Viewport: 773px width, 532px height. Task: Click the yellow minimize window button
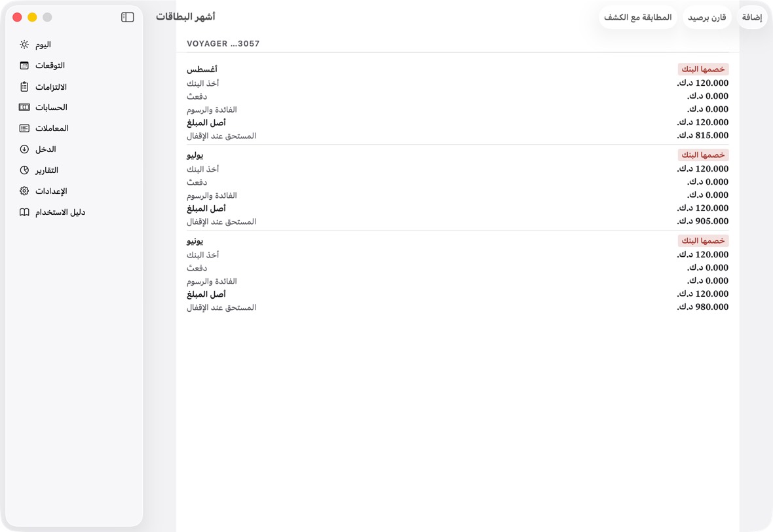(x=32, y=17)
